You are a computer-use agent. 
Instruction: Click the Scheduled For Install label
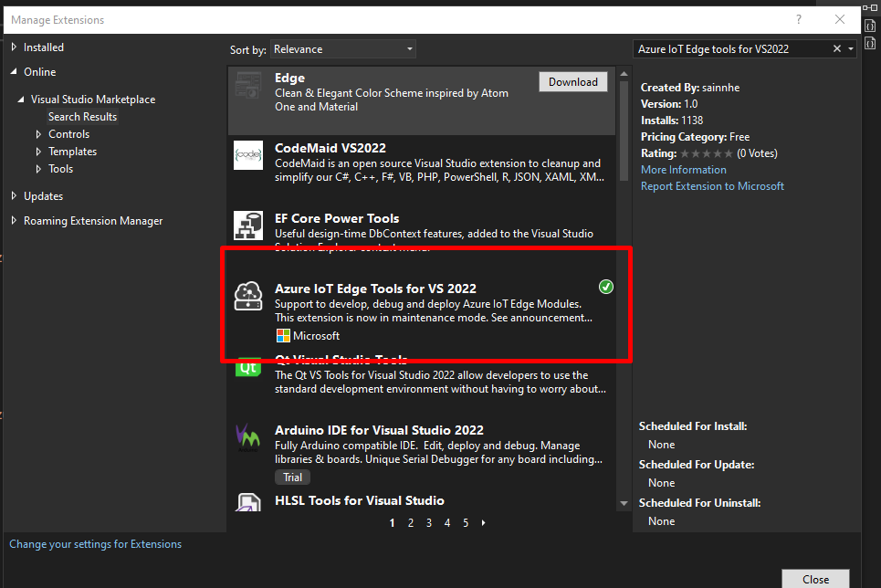(x=693, y=426)
